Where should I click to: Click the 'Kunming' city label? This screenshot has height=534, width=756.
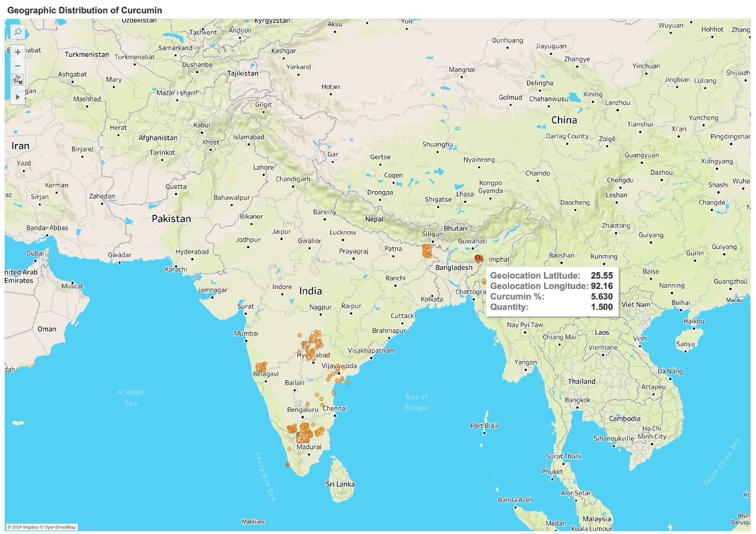(x=604, y=257)
